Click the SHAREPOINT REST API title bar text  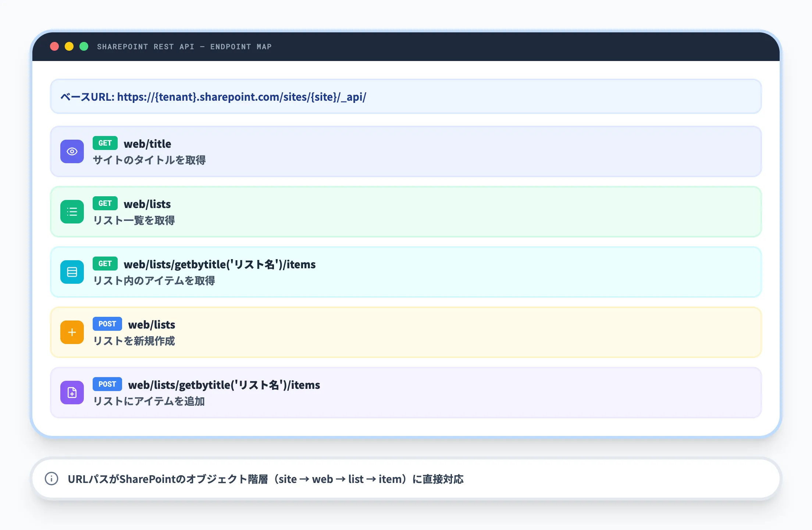184,46
